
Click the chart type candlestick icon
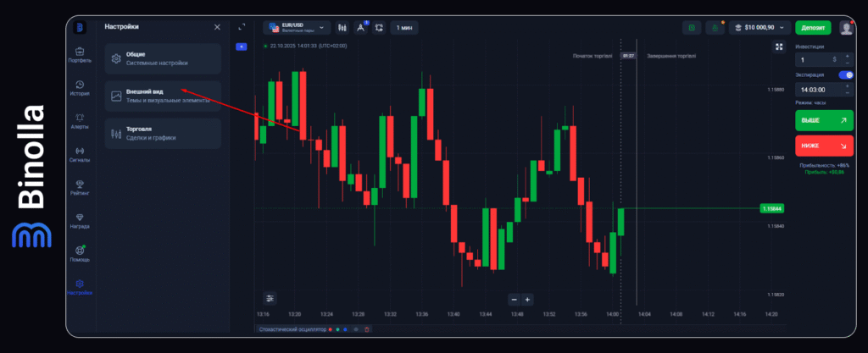click(x=342, y=28)
